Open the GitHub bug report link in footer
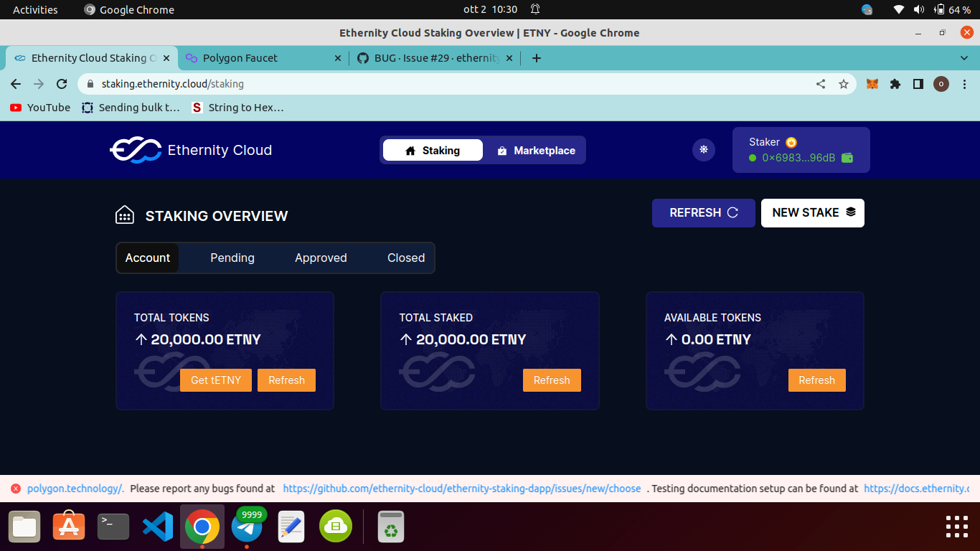Image resolution: width=980 pixels, height=551 pixels. click(461, 488)
